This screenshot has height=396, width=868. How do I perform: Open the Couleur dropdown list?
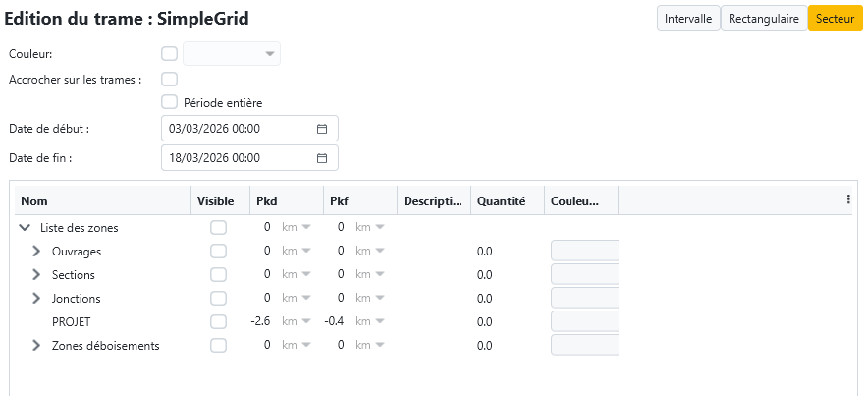[269, 54]
